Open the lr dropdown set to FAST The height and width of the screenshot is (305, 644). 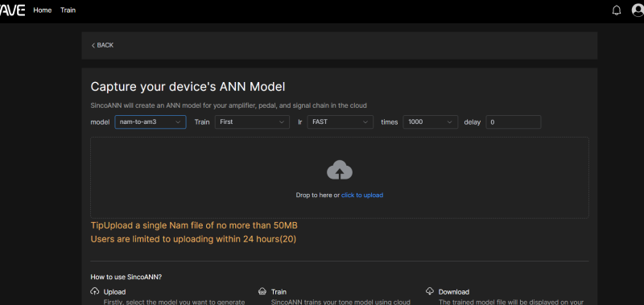click(340, 122)
